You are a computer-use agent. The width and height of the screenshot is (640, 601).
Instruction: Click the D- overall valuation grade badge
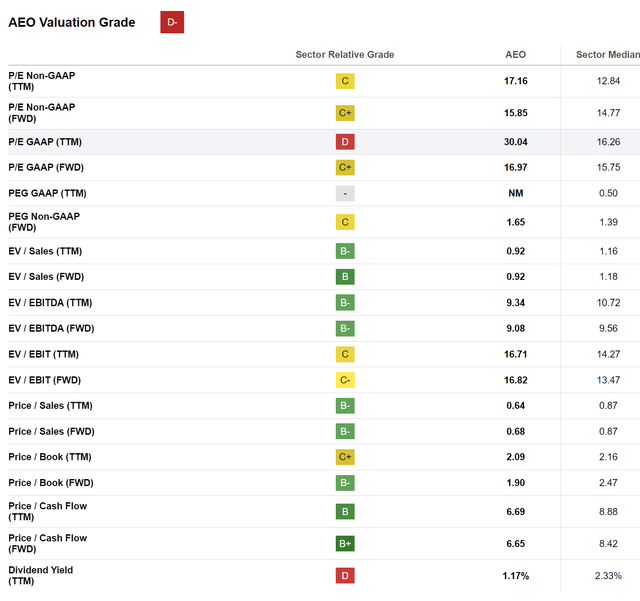pos(172,22)
